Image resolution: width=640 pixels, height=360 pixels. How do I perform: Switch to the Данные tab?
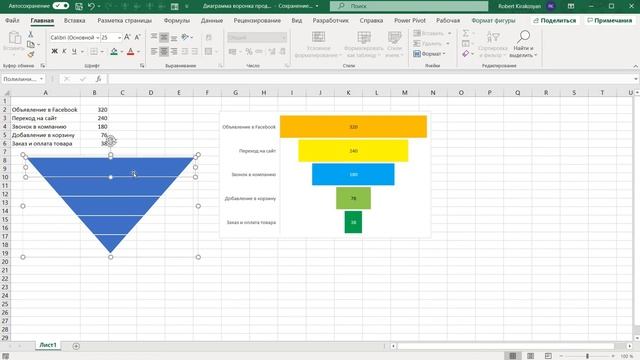(212, 20)
